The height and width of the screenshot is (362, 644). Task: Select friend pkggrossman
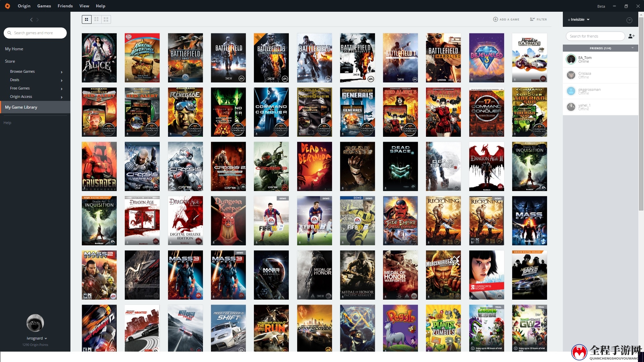[600, 91]
